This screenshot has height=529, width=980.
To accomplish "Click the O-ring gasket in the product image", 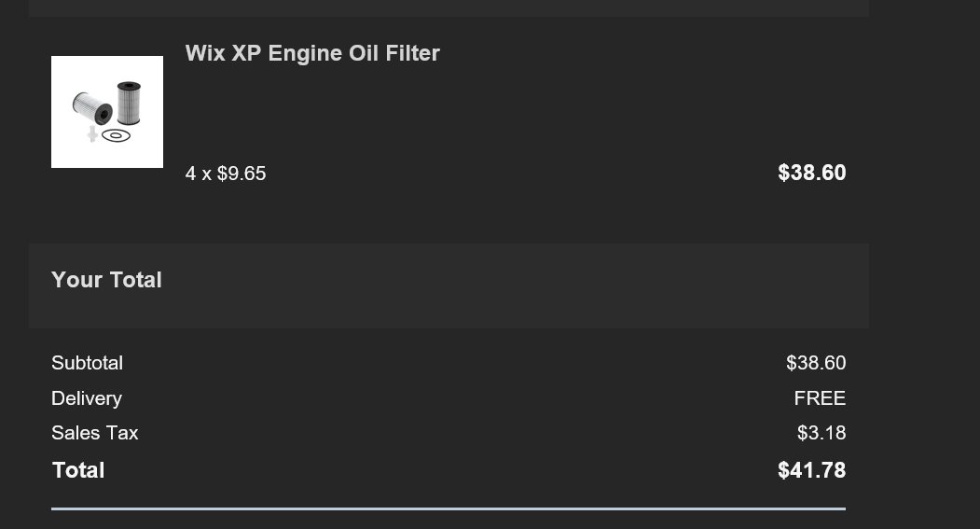I will pos(116,135).
